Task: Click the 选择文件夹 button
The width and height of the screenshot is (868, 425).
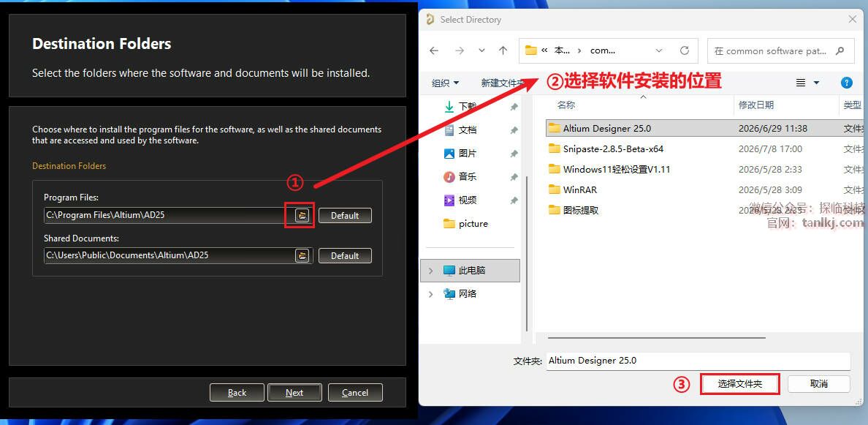Action: [740, 384]
